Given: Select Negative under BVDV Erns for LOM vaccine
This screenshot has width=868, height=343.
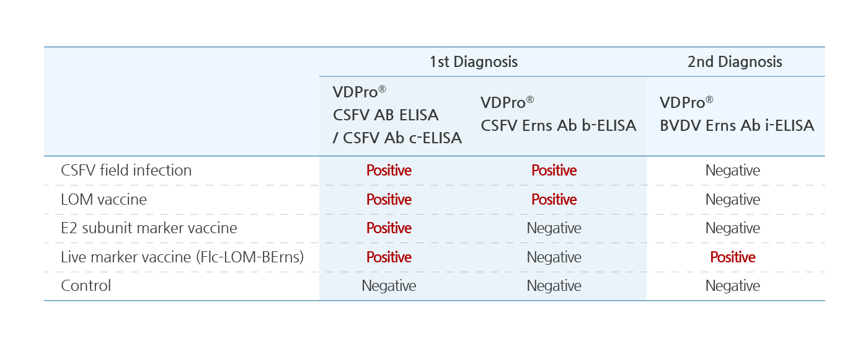Looking at the screenshot, I should pyautogui.click(x=733, y=200).
